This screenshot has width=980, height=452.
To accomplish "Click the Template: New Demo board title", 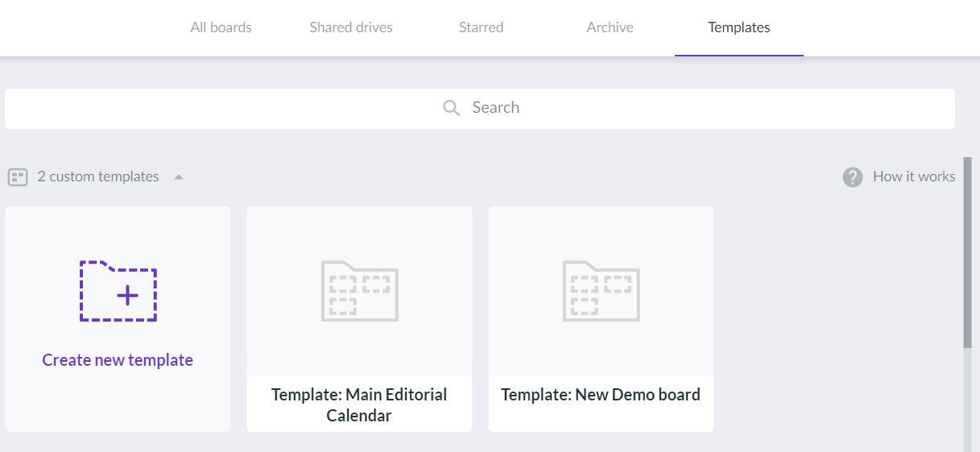I will 601,395.
